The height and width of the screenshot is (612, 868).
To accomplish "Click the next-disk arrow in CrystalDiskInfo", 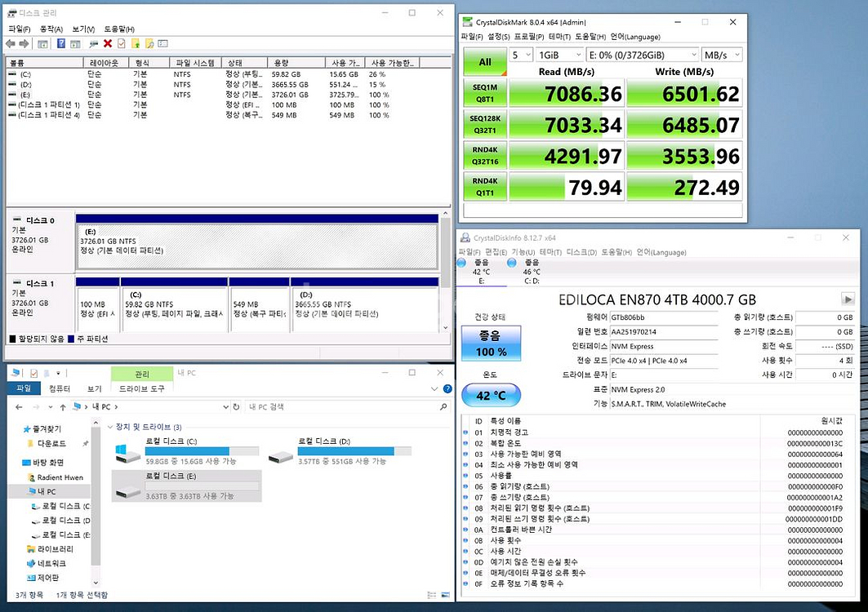I will coord(848,299).
